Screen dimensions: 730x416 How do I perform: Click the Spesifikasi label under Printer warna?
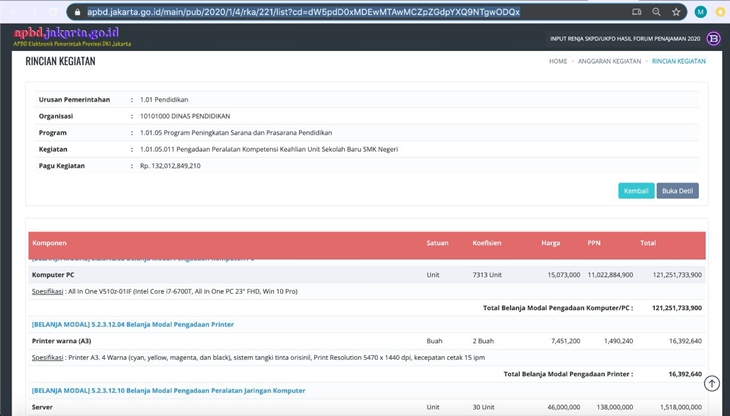47,358
